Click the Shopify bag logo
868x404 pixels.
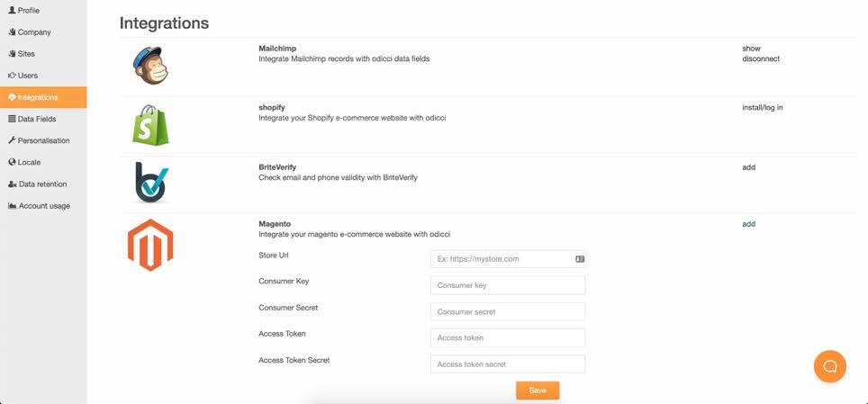click(x=150, y=124)
